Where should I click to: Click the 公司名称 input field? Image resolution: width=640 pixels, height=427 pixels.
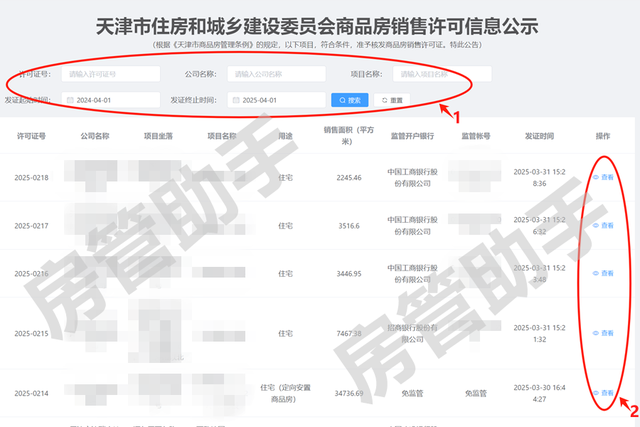click(x=276, y=74)
